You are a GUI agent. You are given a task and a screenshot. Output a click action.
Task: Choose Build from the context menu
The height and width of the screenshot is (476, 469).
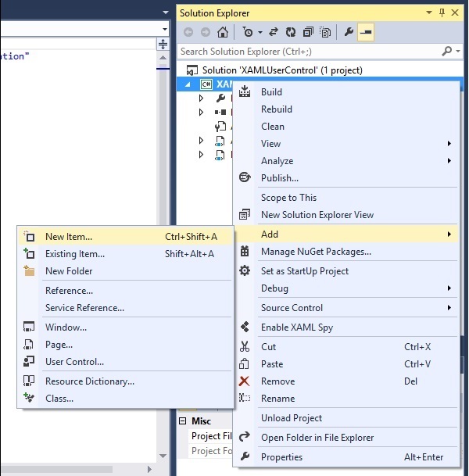pos(345,92)
